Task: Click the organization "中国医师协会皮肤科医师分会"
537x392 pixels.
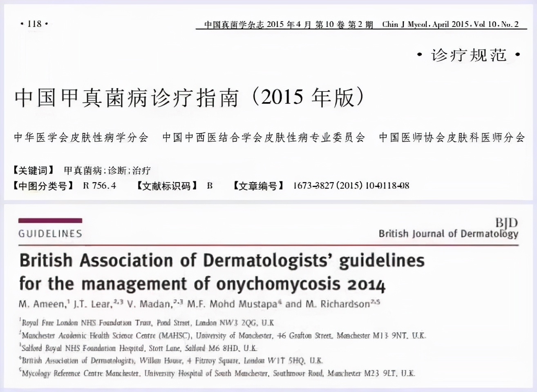Action: (452, 137)
